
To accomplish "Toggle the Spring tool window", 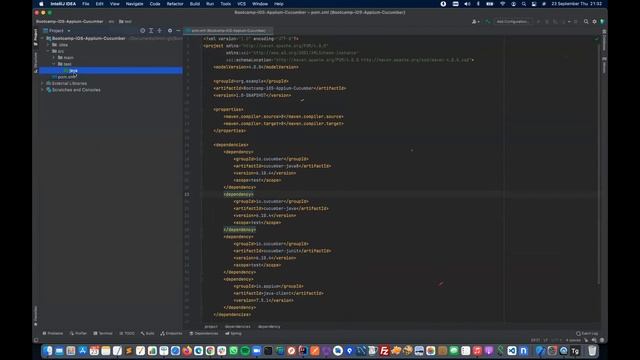I will tap(233, 333).
